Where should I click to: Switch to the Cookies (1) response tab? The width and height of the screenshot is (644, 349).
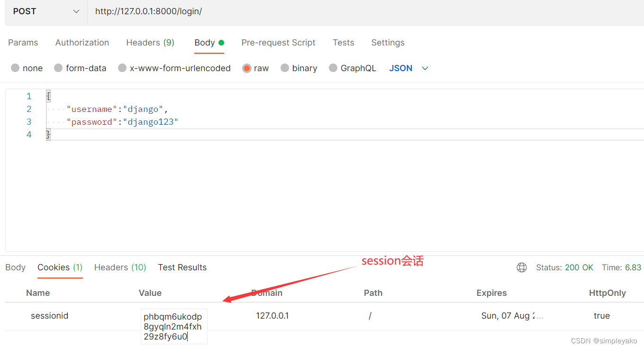click(x=60, y=267)
